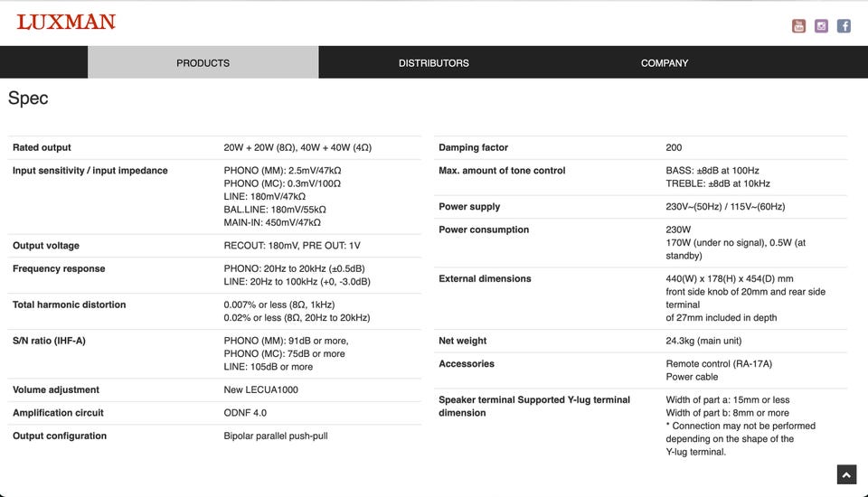Click the Volume adjustment label
The image size is (868, 497).
pyautogui.click(x=56, y=389)
